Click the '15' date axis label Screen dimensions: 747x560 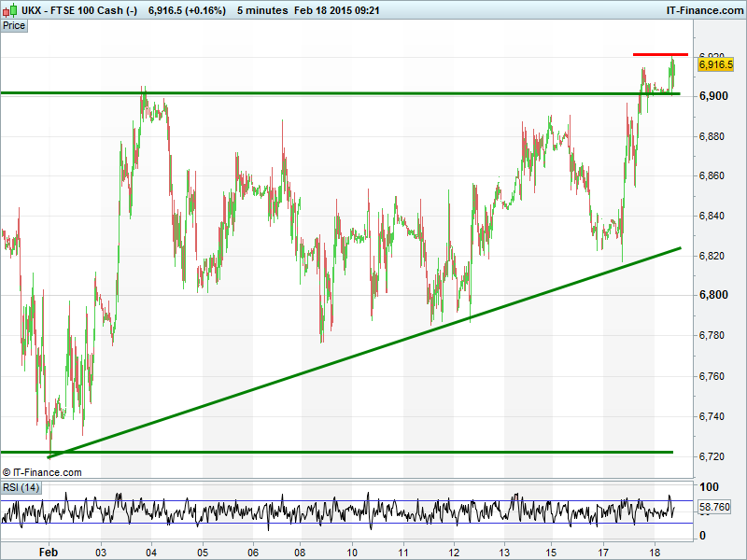pyautogui.click(x=552, y=553)
